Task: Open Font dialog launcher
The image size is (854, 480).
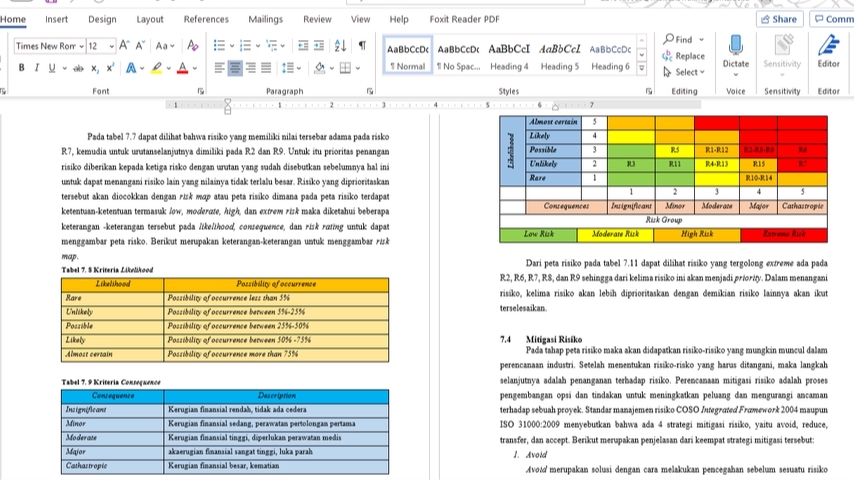Action: (x=200, y=91)
